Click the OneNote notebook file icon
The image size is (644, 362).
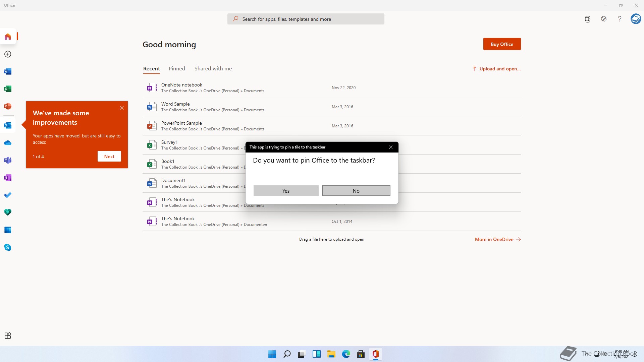click(152, 88)
